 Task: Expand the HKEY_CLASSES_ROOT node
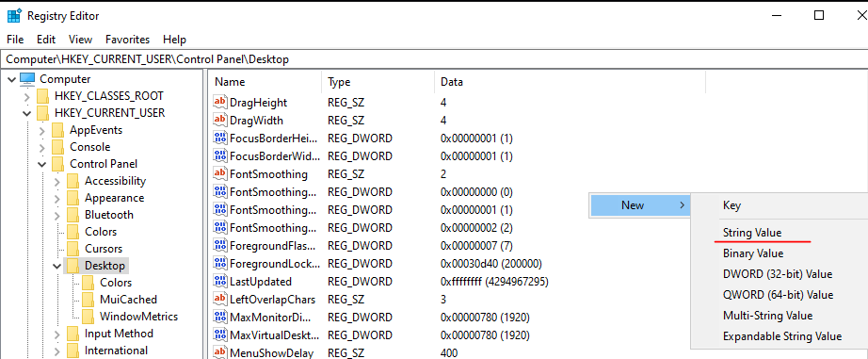[27, 96]
